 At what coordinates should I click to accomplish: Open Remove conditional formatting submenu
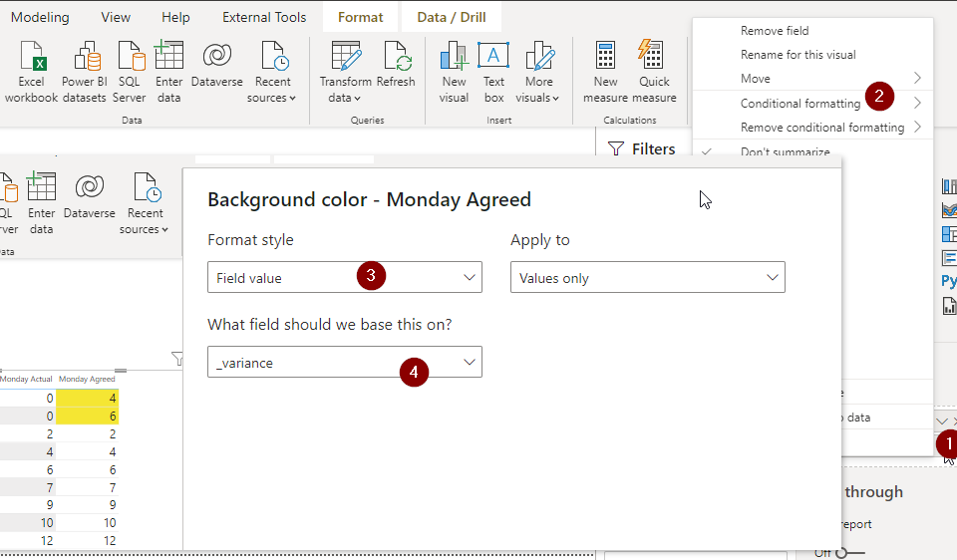813,127
